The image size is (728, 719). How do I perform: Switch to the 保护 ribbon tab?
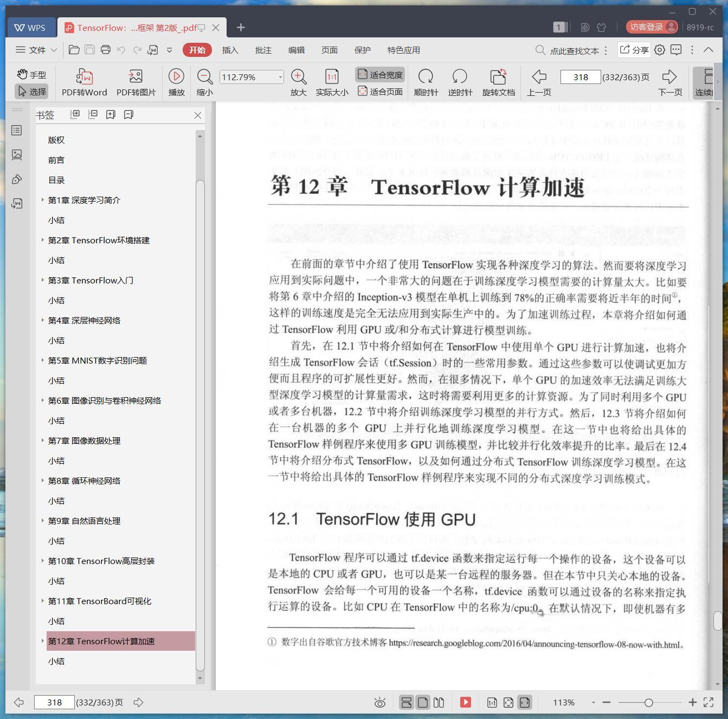point(362,50)
